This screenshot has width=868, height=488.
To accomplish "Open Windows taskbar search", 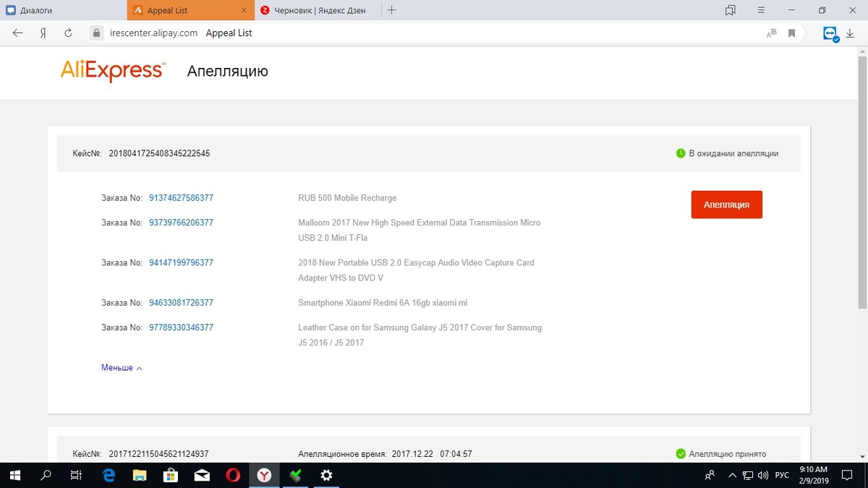I will (x=46, y=475).
